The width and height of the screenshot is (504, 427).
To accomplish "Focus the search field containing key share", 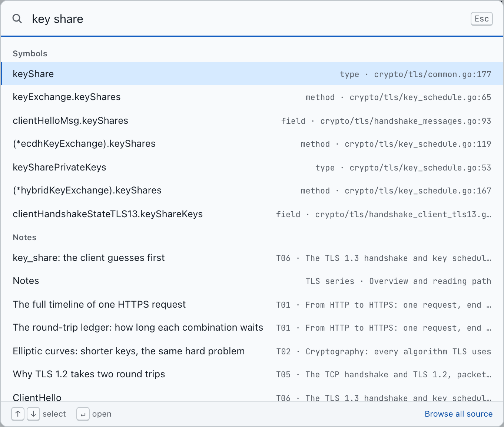I will pyautogui.click(x=245, y=19).
